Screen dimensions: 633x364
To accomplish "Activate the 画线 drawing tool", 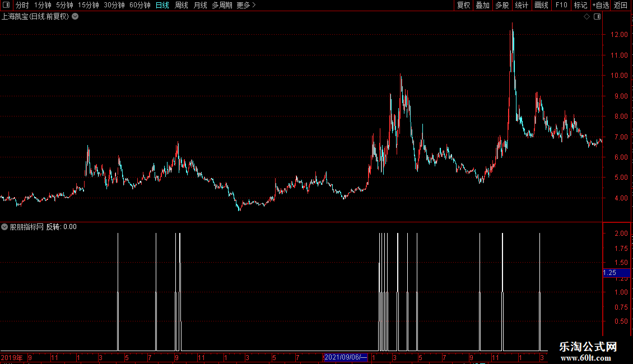I will (x=541, y=5).
